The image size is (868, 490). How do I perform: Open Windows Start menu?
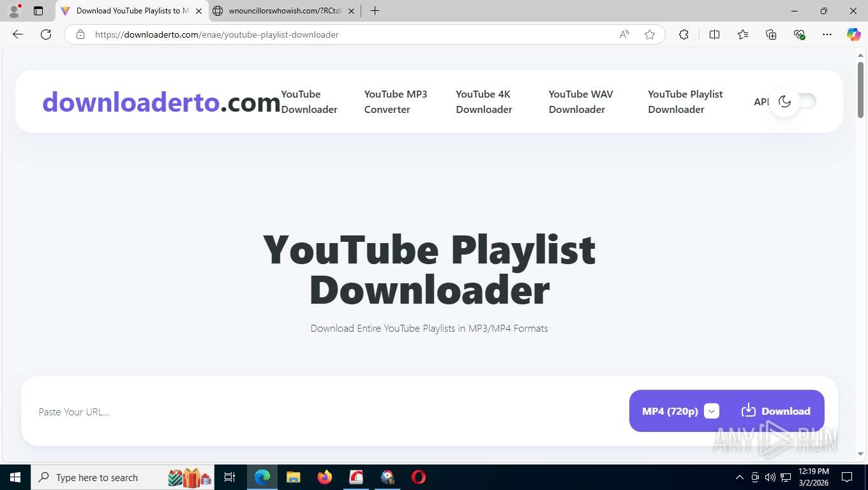tap(15, 477)
